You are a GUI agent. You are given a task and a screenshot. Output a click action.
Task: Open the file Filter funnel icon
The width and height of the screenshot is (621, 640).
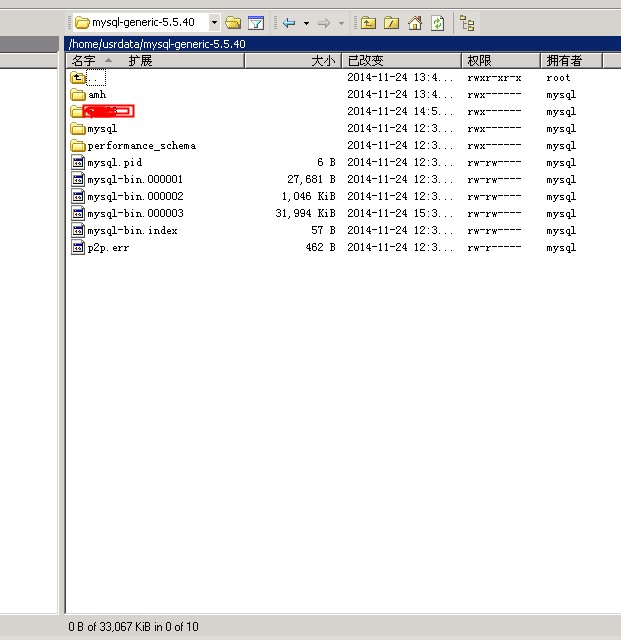click(256, 22)
